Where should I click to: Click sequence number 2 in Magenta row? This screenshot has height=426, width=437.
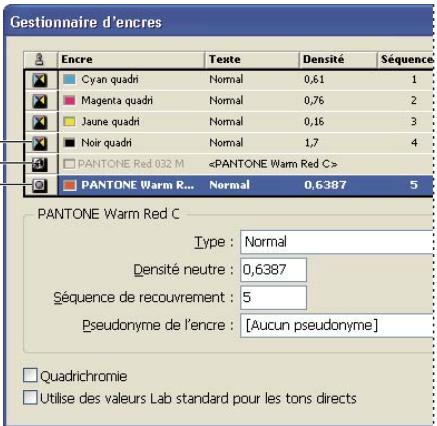414,101
